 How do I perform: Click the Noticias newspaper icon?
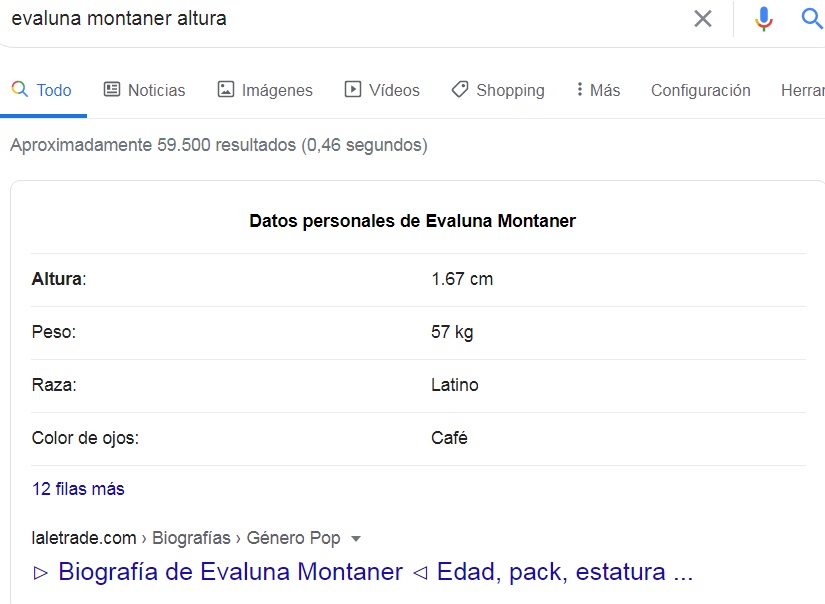click(112, 89)
